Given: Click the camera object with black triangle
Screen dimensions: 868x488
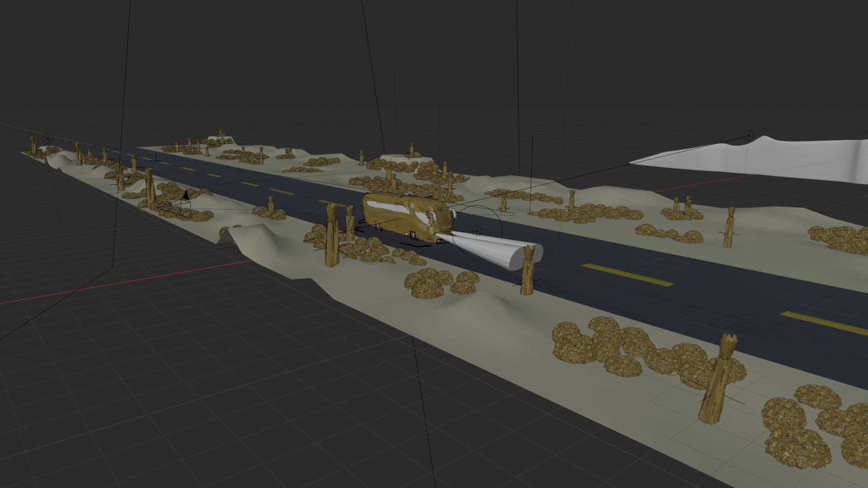Looking at the screenshot, I should coord(185,196).
